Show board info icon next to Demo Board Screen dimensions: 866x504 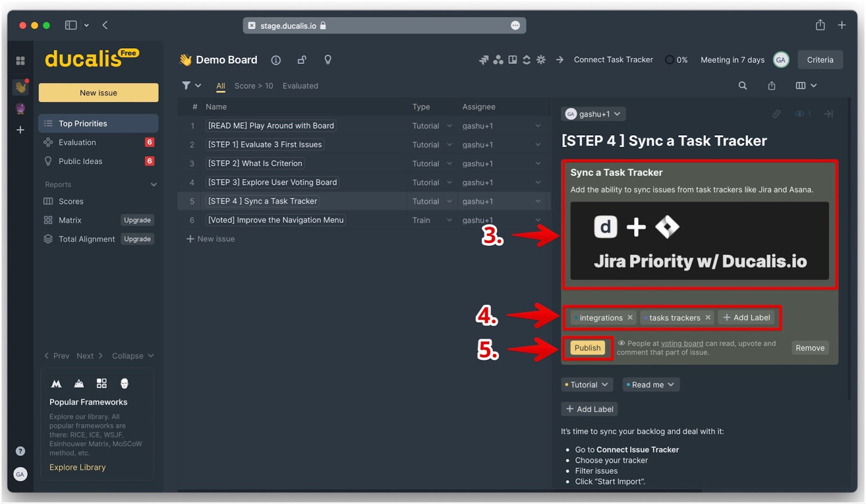[x=276, y=60]
